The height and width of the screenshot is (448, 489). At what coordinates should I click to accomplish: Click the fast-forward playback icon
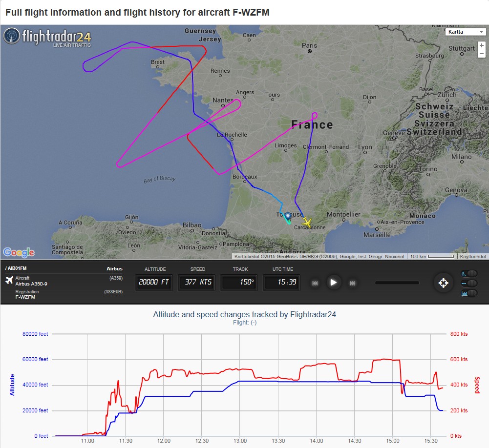click(352, 283)
